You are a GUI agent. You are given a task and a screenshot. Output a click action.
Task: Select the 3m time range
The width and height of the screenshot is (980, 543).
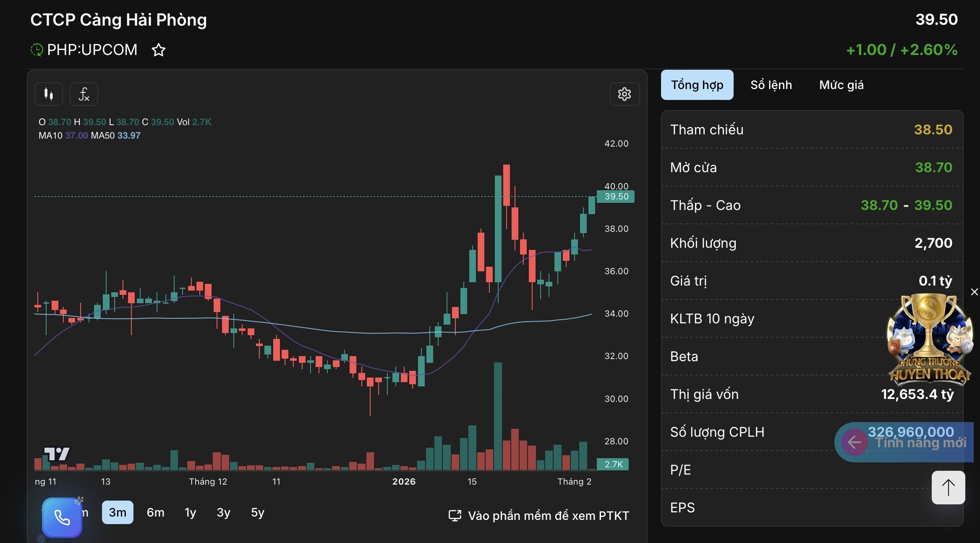pyautogui.click(x=118, y=512)
